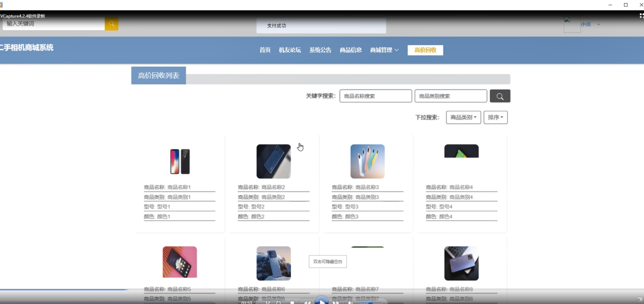Open 商品名称1 phone thumbnail
The height and width of the screenshot is (304, 644).
pyautogui.click(x=180, y=161)
